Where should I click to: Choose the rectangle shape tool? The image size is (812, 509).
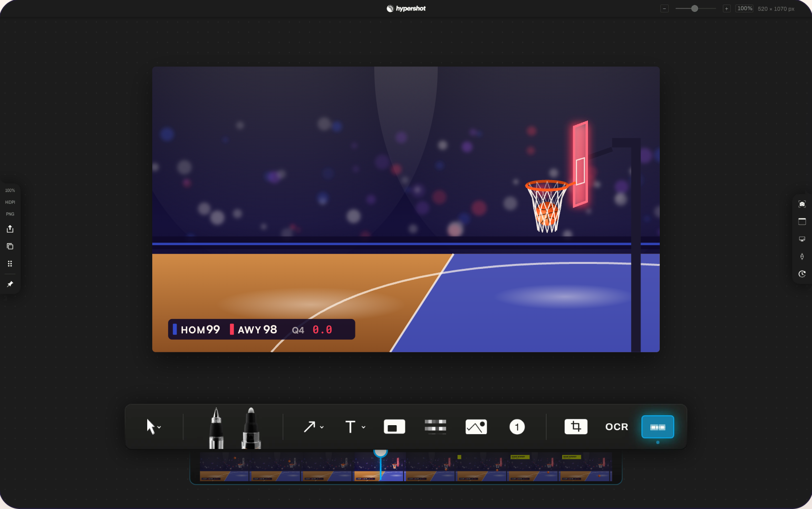click(395, 427)
